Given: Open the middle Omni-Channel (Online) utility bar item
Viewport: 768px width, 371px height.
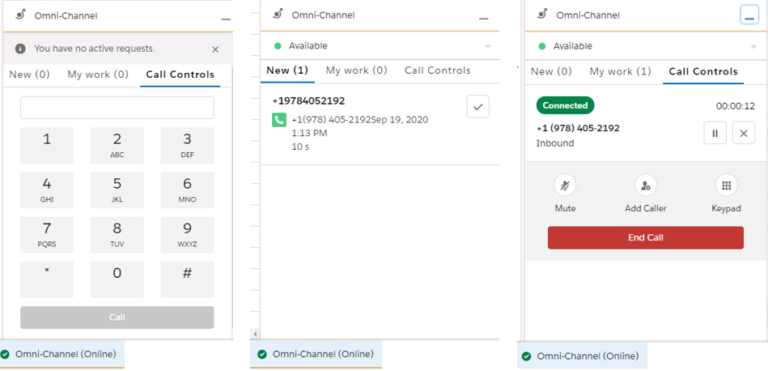Looking at the screenshot, I should pos(316,354).
